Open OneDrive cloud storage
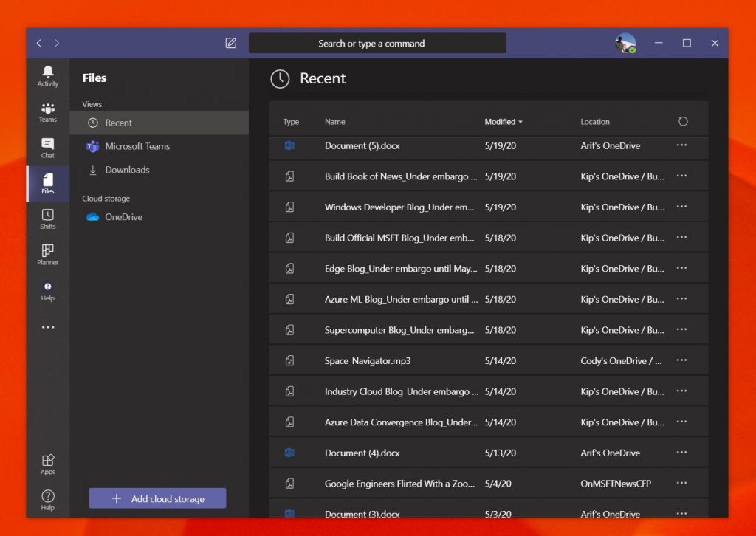The height and width of the screenshot is (536, 756). [x=159, y=217]
